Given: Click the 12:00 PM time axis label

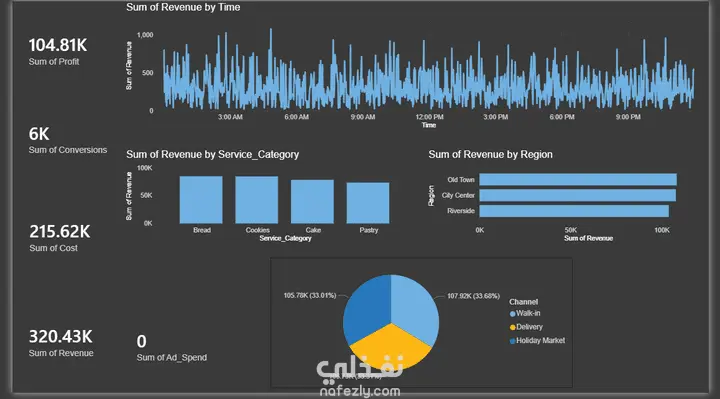Looking at the screenshot, I should click(x=430, y=117).
